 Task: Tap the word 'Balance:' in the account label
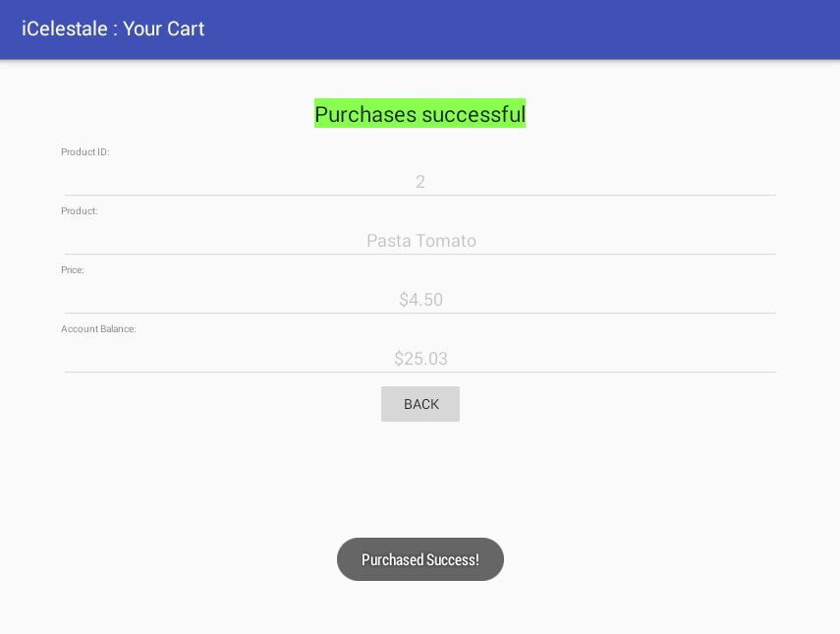click(x=118, y=329)
